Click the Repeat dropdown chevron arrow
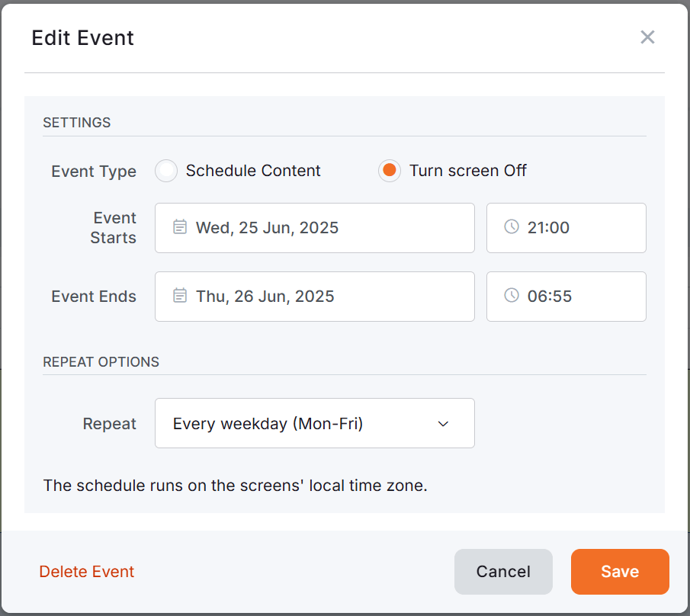The image size is (690, 616). coord(443,424)
